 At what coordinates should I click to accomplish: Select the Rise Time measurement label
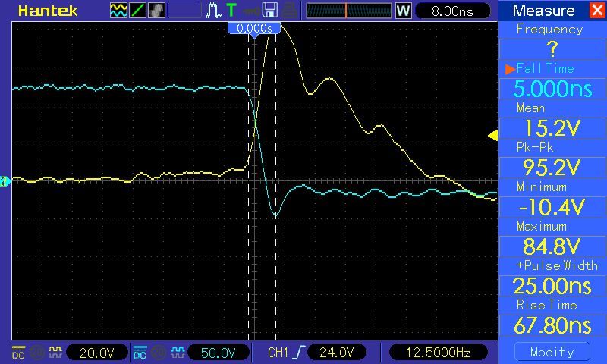click(x=546, y=305)
